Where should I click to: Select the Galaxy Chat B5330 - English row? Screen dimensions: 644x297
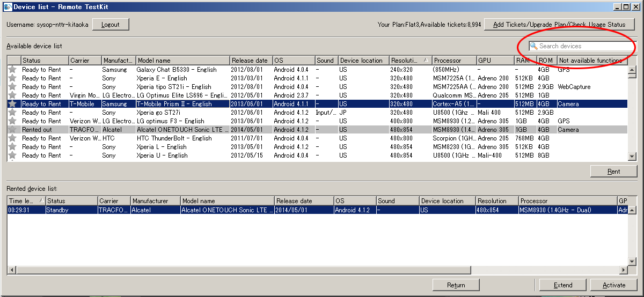tap(317, 69)
